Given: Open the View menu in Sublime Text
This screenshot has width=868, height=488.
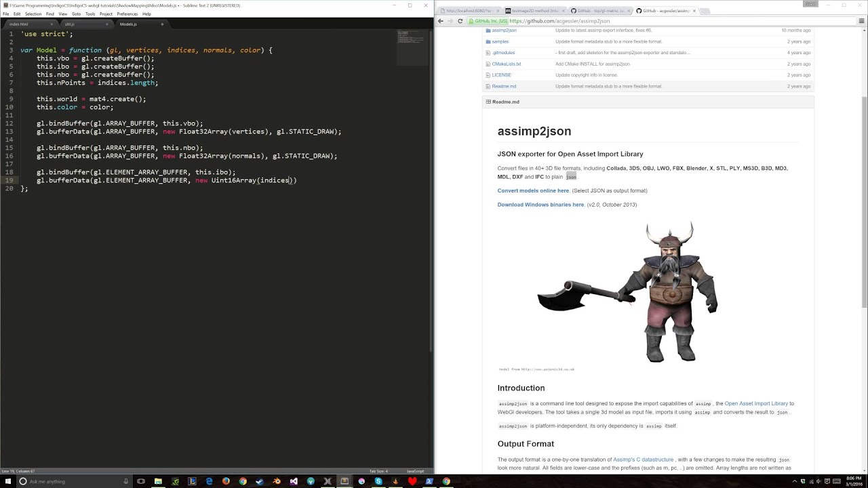Looking at the screenshot, I should (x=62, y=14).
